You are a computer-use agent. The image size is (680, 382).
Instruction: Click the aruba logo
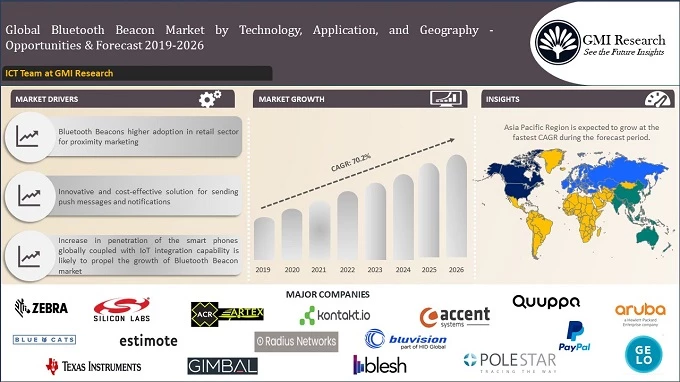[640, 314]
